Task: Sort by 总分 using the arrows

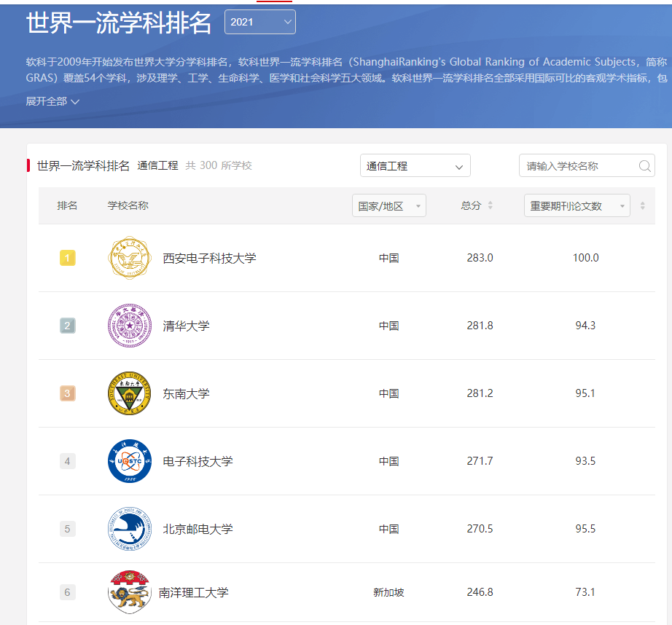Action: pyautogui.click(x=491, y=205)
